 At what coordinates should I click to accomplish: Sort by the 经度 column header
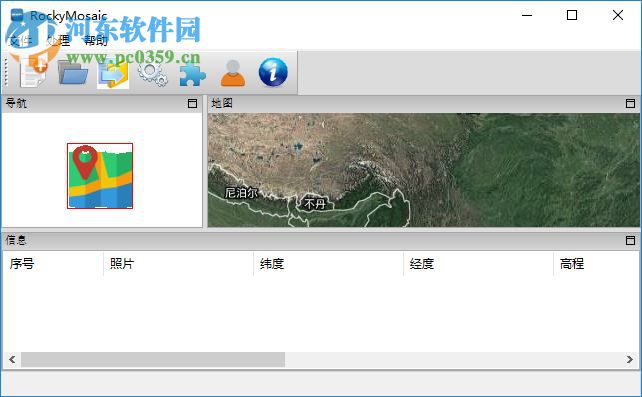click(478, 264)
